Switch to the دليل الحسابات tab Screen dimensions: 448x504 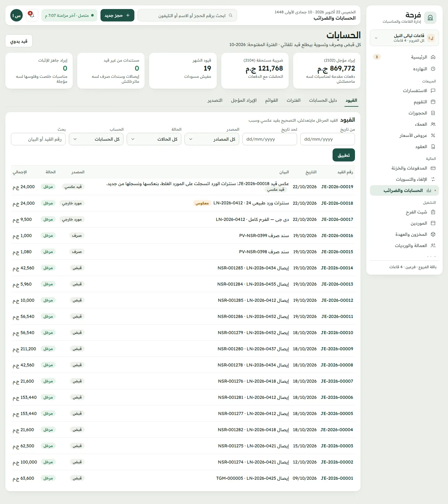[x=323, y=100]
